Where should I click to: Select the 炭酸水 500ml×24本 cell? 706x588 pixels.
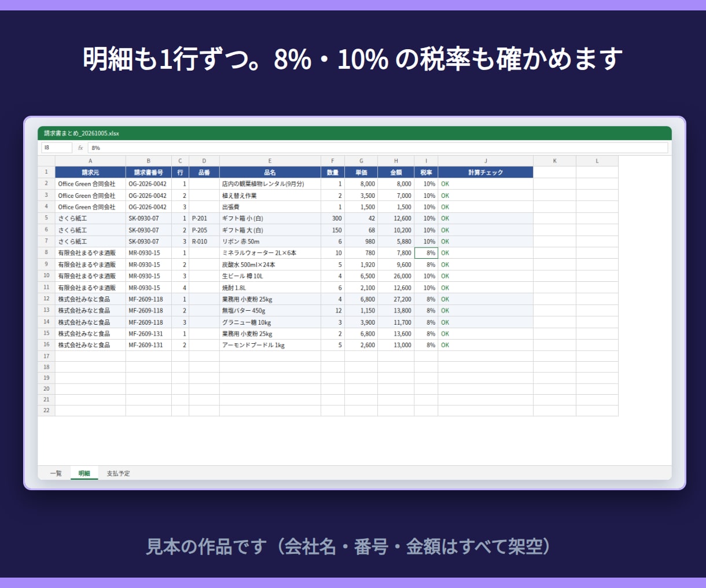click(270, 264)
